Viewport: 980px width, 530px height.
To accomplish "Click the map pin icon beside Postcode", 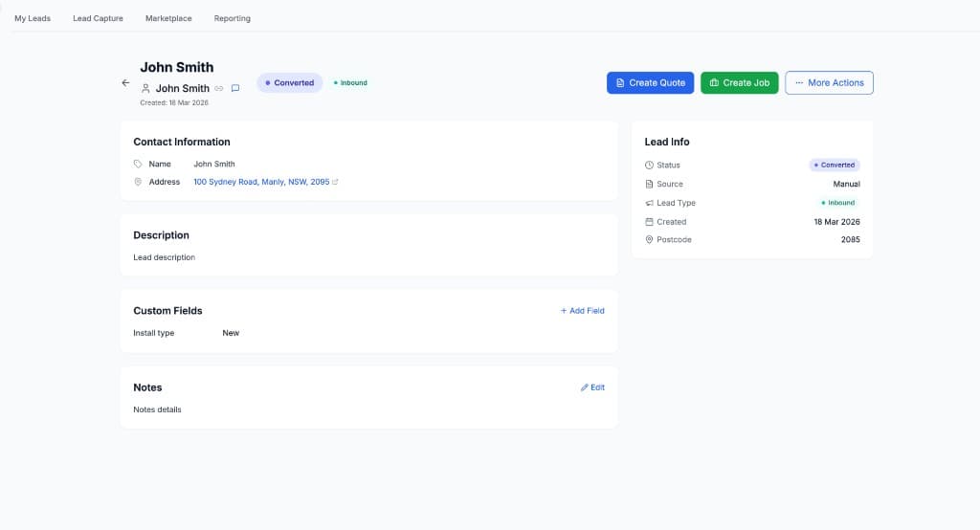I will 649,239.
